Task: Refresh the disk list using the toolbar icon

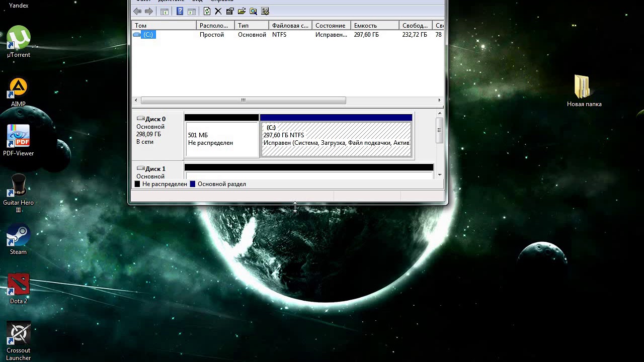Action: pyautogui.click(x=207, y=11)
